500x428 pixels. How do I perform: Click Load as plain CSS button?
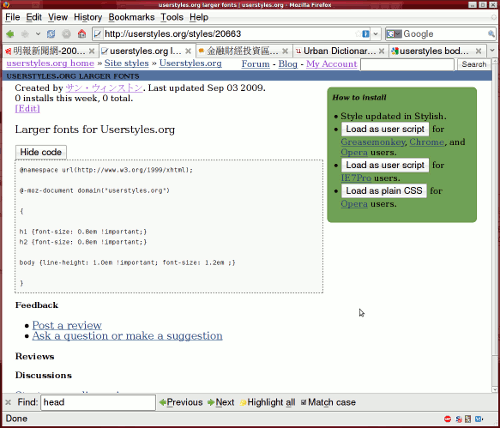[384, 191]
